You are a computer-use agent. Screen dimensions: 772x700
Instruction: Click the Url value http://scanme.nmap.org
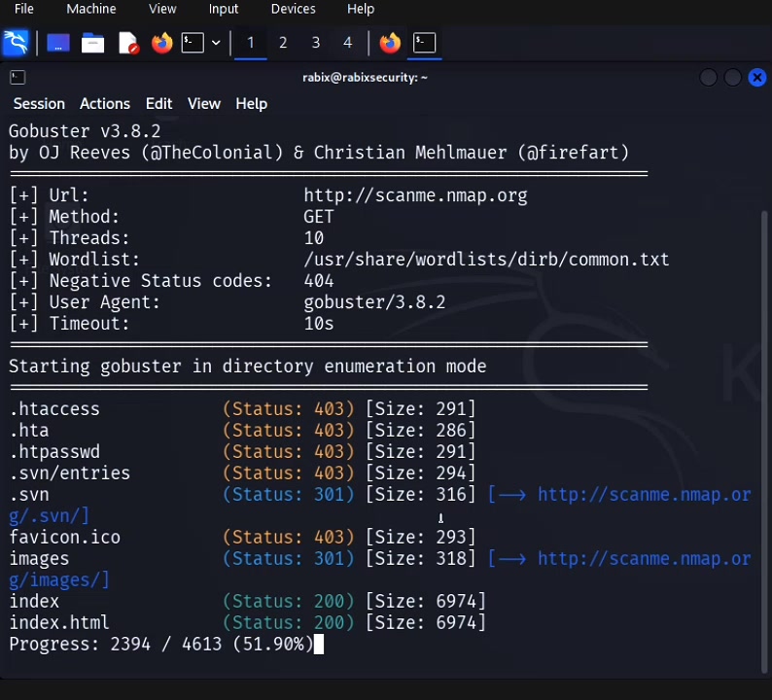tap(415, 196)
